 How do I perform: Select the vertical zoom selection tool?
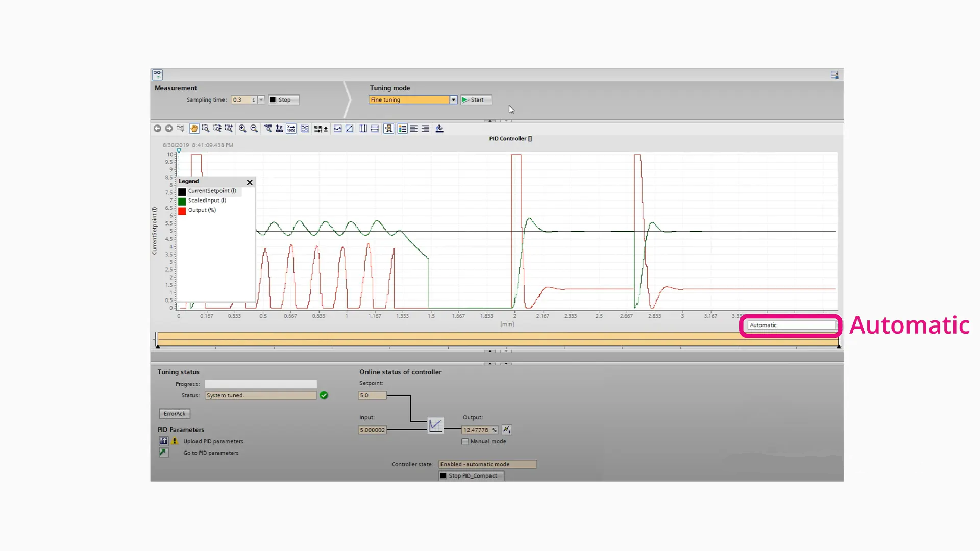coord(217,129)
